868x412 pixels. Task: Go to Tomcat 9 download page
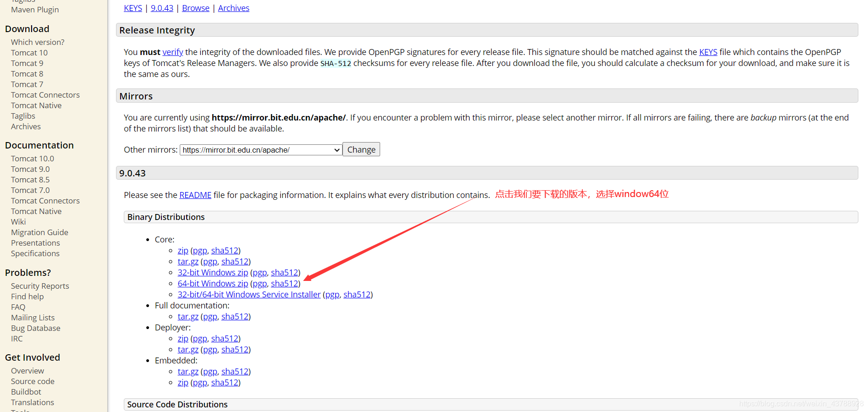click(x=27, y=63)
